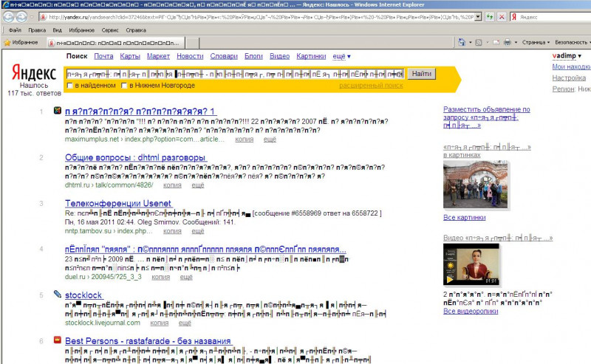Open the 'Все видеоролики' link
Viewport: 591px width, 364px height.
(471, 312)
